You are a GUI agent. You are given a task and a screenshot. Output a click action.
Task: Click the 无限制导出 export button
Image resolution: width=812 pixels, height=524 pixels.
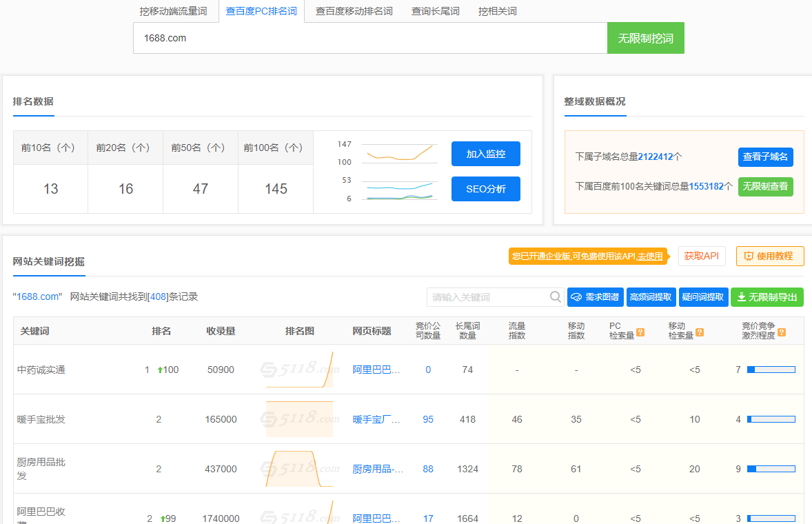click(x=767, y=297)
